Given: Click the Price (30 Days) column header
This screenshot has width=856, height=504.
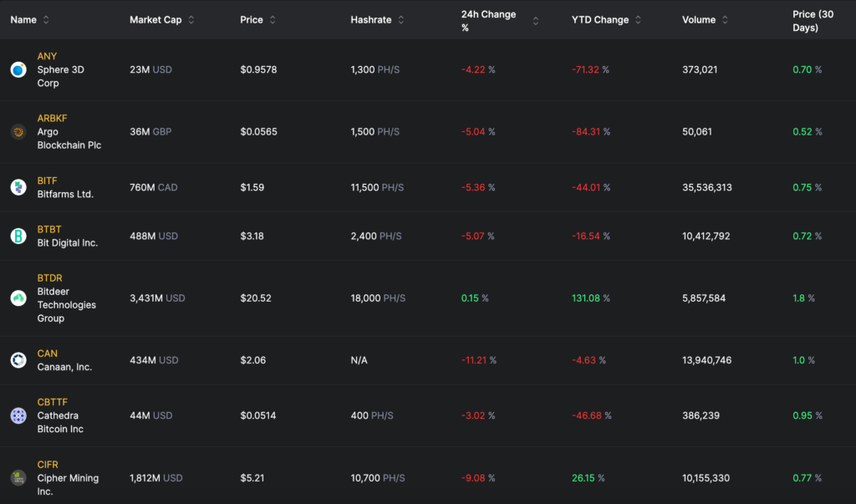Looking at the screenshot, I should (x=813, y=21).
